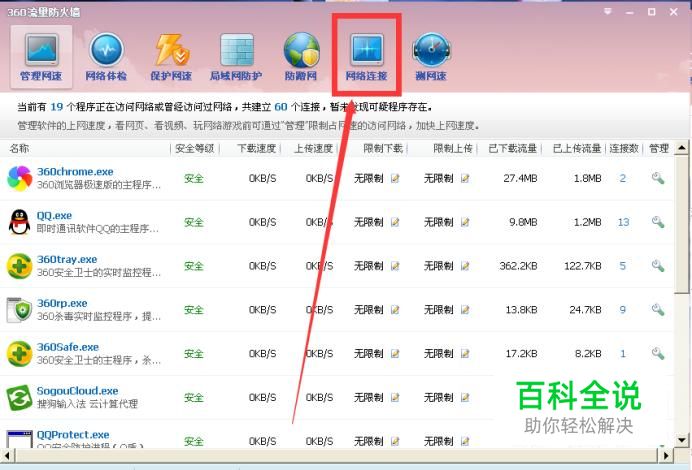The image size is (692, 470).
Task: Edit download limit for 360tray.exe
Action: point(395,266)
